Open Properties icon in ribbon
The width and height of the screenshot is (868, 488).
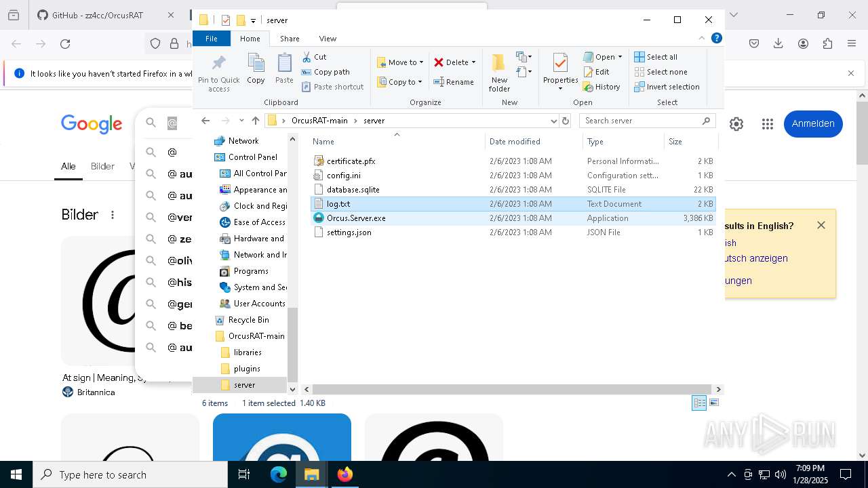click(560, 64)
